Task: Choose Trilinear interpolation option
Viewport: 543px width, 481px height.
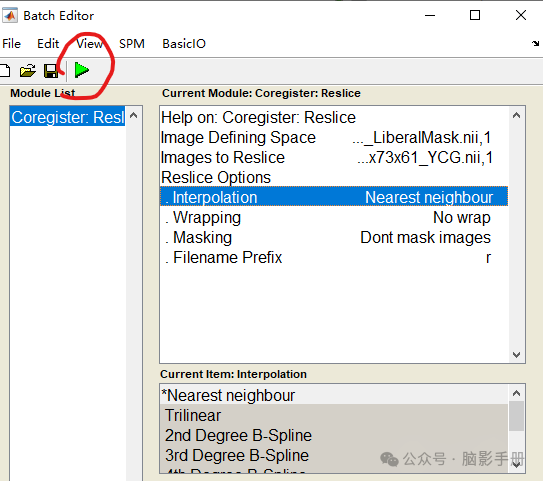Action: [334, 415]
